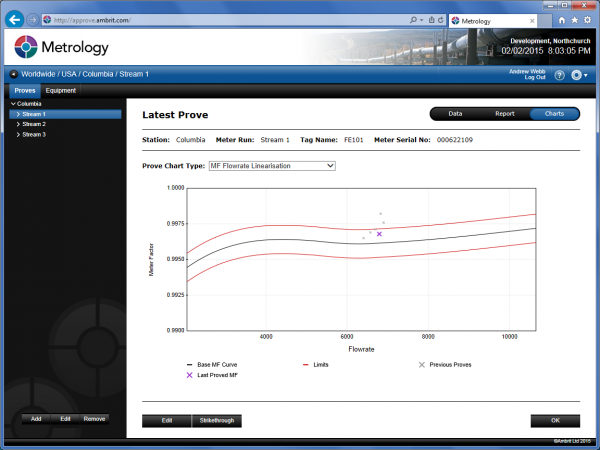Select the Data view tab
600x450 pixels.
[x=455, y=114]
